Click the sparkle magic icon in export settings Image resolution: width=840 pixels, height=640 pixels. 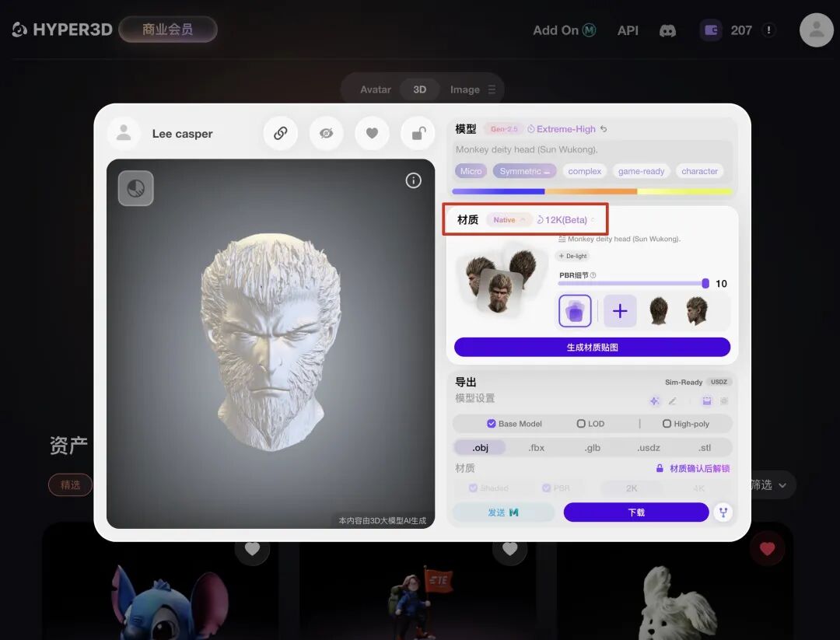[x=654, y=400]
